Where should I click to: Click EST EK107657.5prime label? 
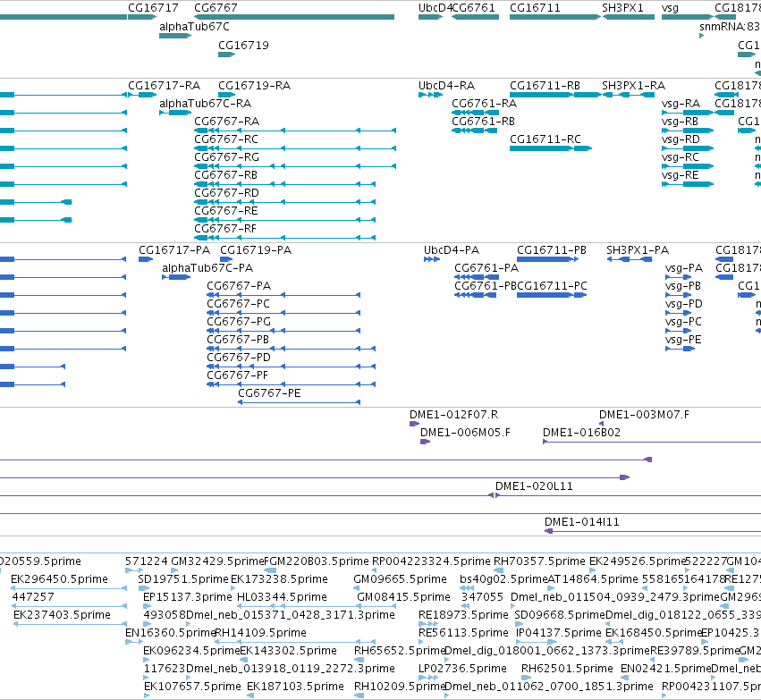tap(192, 687)
